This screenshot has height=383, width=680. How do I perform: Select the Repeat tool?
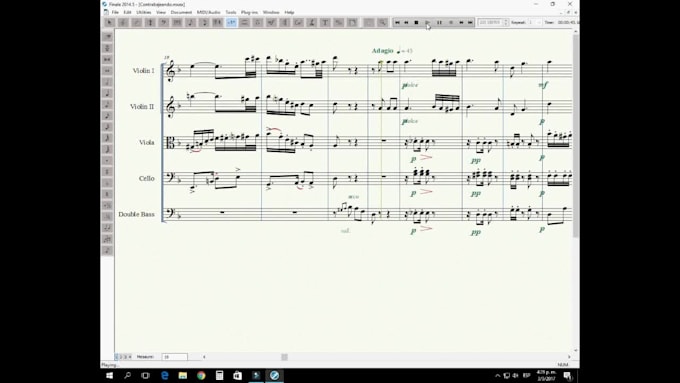[285, 22]
